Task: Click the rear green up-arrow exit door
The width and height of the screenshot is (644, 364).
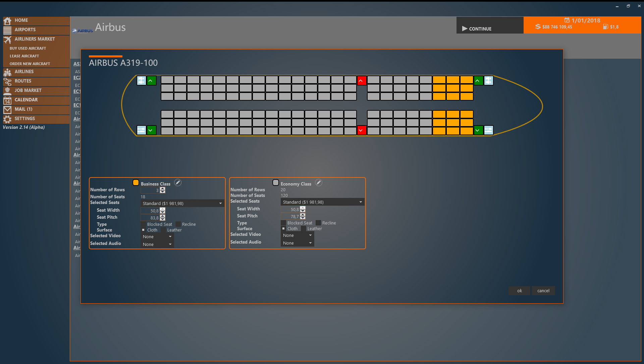Action: [478, 81]
